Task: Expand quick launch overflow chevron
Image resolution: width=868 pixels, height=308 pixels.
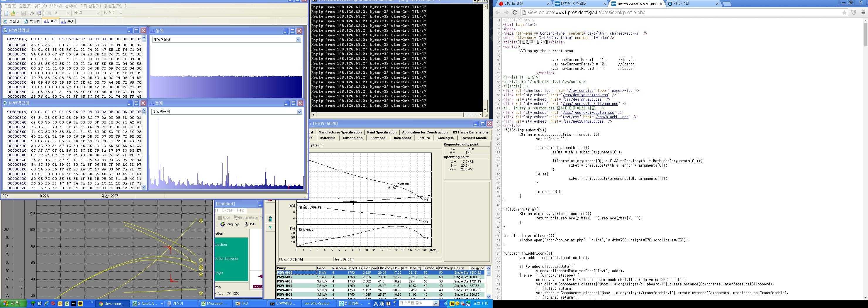Action: coord(92,303)
